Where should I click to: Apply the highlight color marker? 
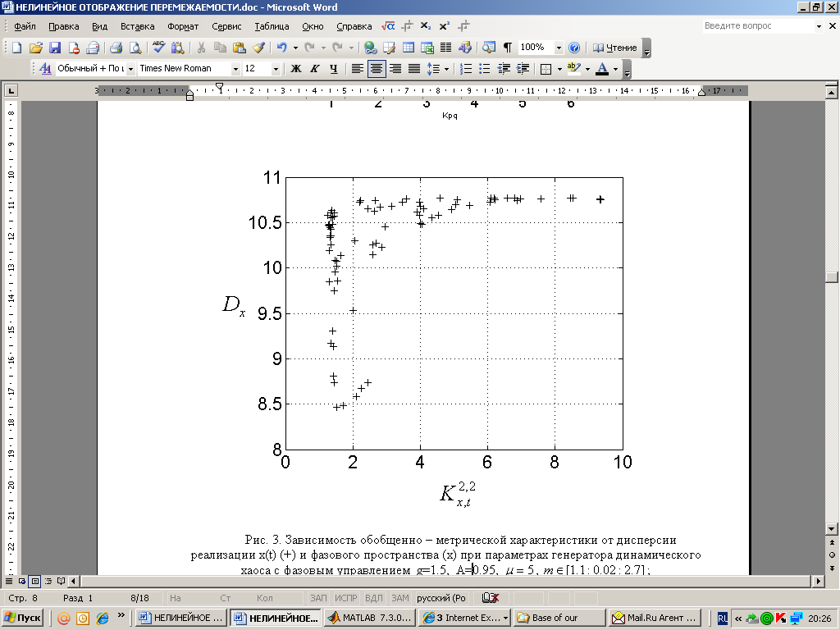click(574, 69)
